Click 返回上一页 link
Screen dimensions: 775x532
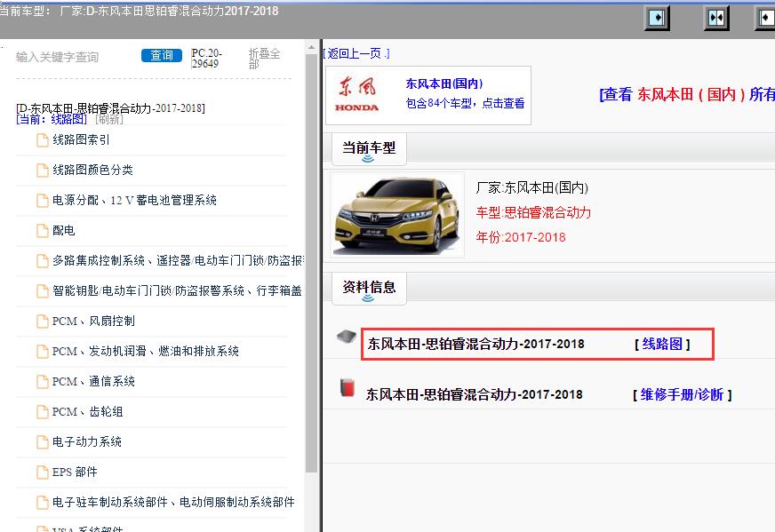click(356, 53)
